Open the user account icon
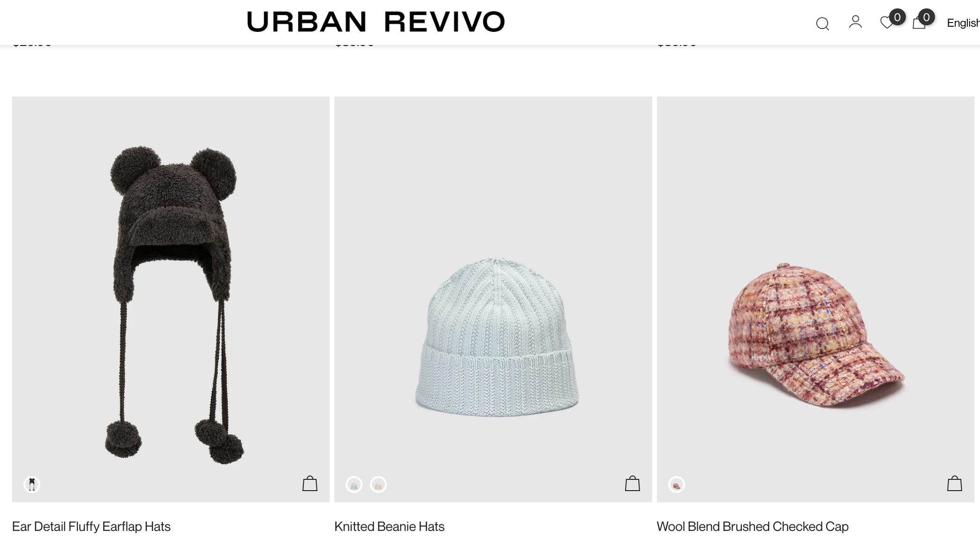The height and width of the screenshot is (537, 980). click(855, 22)
